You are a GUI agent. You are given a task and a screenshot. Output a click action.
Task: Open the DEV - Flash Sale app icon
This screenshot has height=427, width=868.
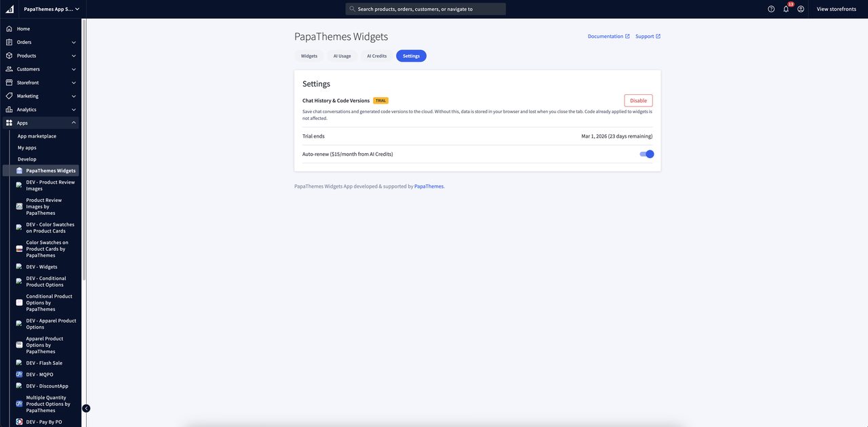(18, 363)
